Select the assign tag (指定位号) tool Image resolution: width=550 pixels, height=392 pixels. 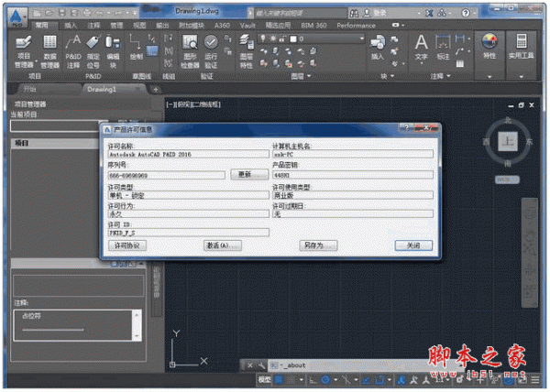93,51
